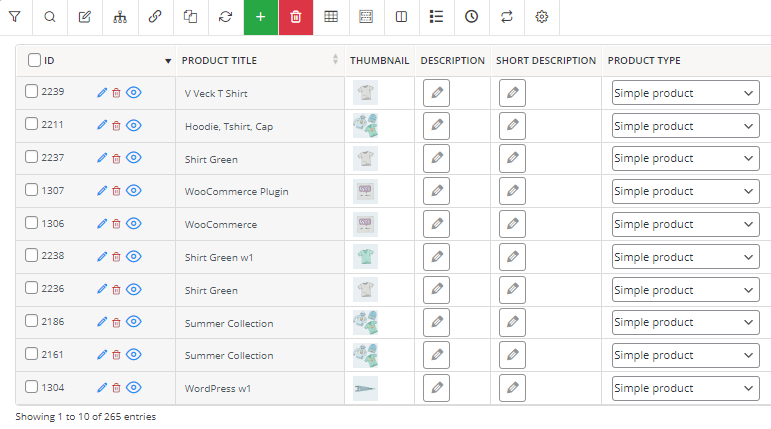Viewport: 771px width, 429px height.
Task: Open thumbnail of Shirt Green w1
Action: click(x=365, y=257)
